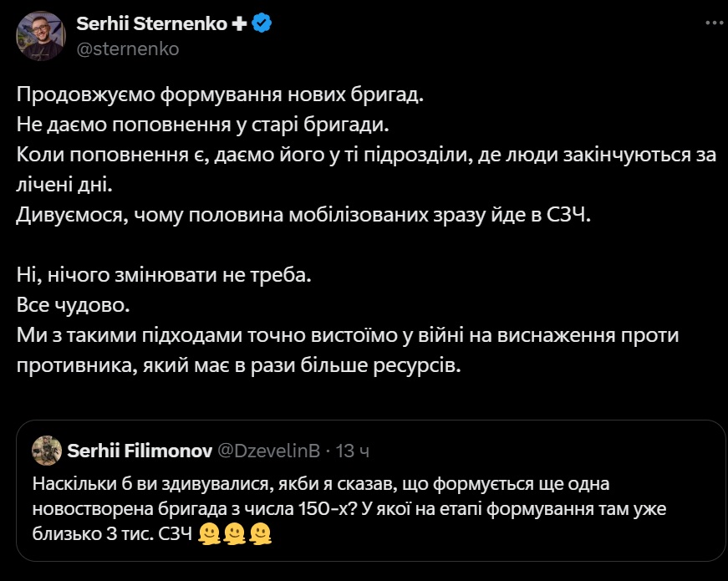The image size is (728, 581).
Task: Click the sentence about mobilized going to СЗЧ
Action: tap(303, 215)
